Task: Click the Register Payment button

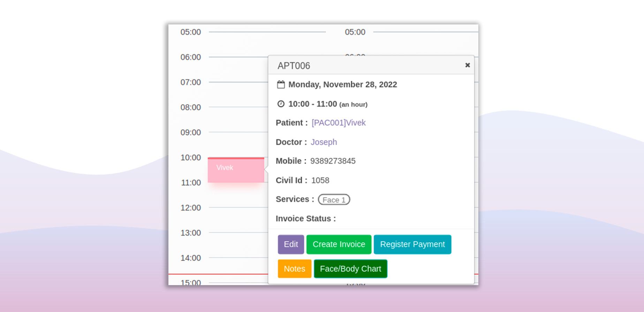Action: coord(412,244)
